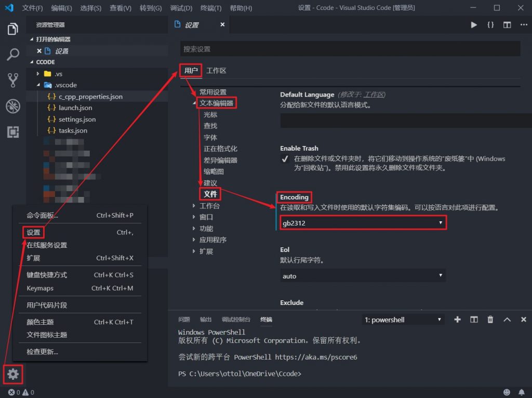Open the powershell terminal selector dropdown
Viewport: 532px width, 398px height.
403,320
